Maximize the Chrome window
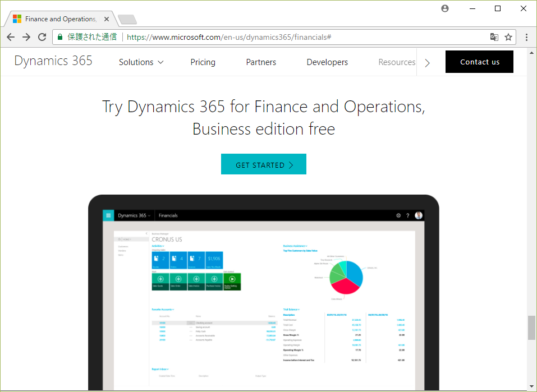This screenshot has width=537, height=392. click(x=498, y=8)
